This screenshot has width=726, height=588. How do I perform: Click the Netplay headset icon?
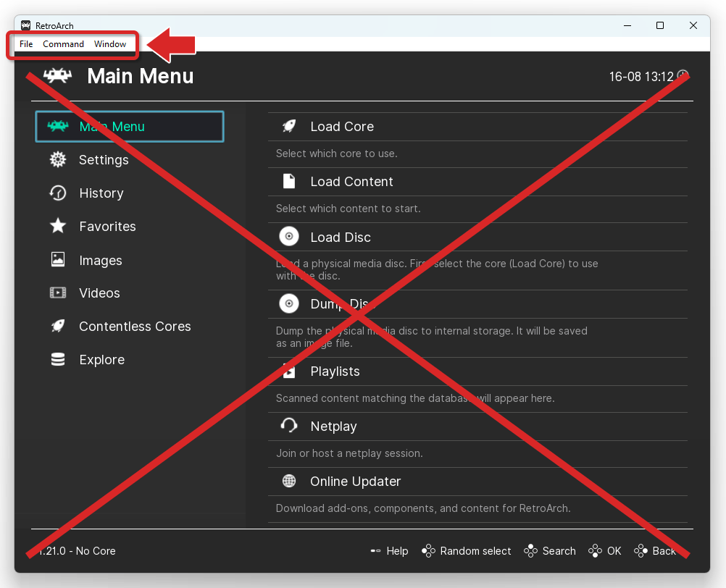(x=289, y=426)
